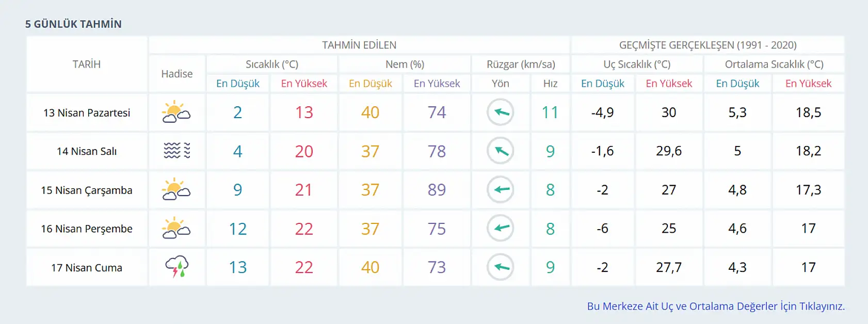Screen dimensions: 868x324
Task: Click the 'Uç Sıcaklık (°C)' header
Action: [x=637, y=64]
